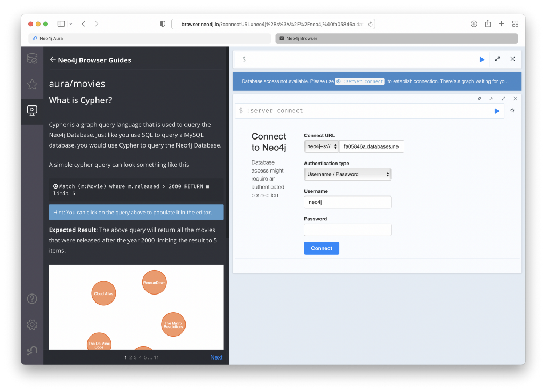The width and height of the screenshot is (546, 392).
Task: Open the database information sidebar icon
Action: (32, 59)
